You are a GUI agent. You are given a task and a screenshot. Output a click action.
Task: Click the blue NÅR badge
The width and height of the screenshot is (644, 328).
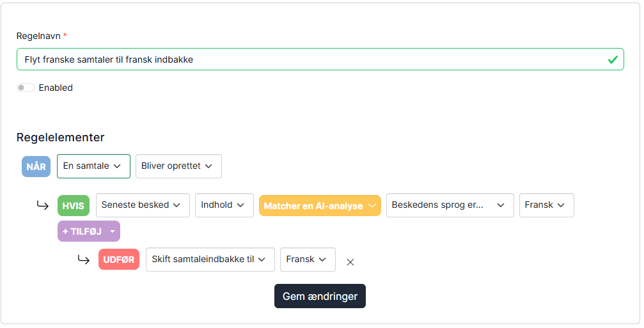coord(36,167)
